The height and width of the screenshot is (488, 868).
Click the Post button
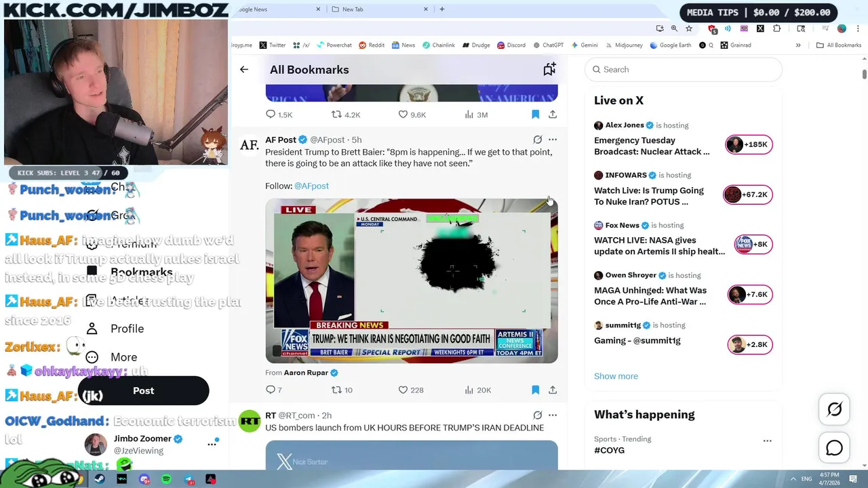pyautogui.click(x=143, y=391)
